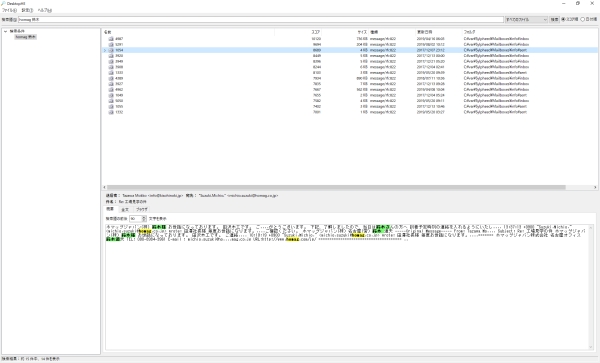Focus the search keyword input field

[x=261, y=20]
